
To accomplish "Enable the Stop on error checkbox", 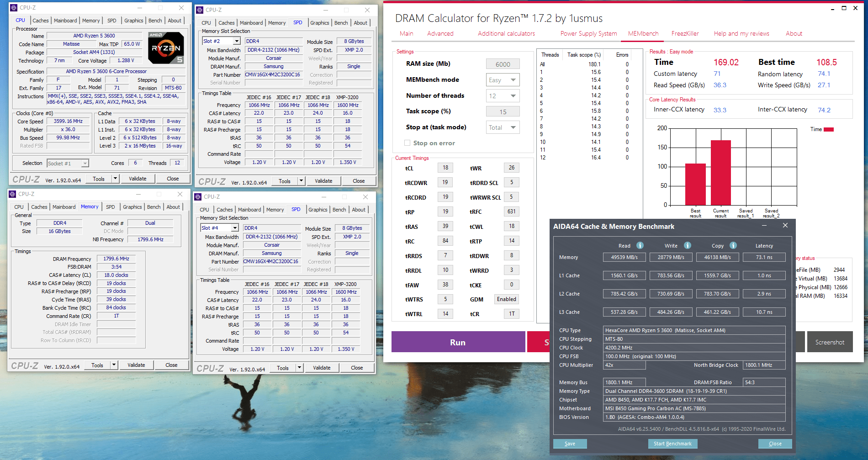I will coord(408,143).
